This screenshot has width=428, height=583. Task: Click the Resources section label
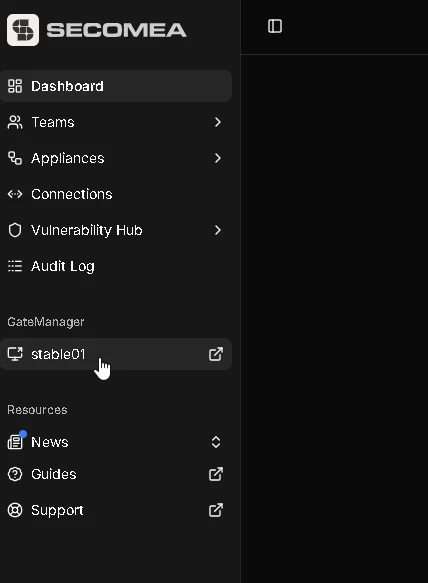[37, 410]
